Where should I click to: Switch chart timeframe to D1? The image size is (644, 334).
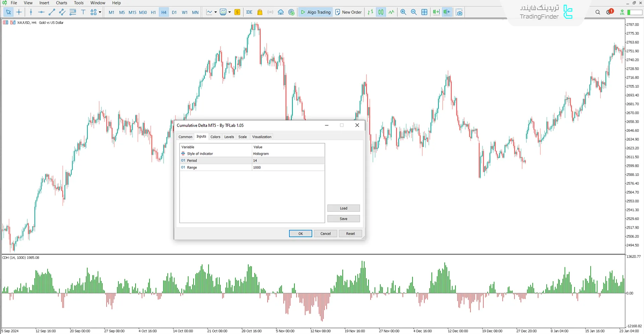click(174, 12)
